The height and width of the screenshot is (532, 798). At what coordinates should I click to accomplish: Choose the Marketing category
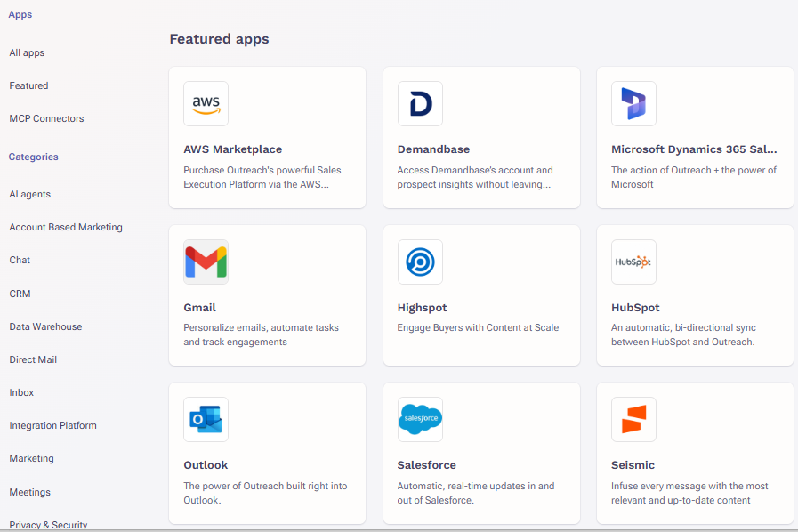(31, 459)
